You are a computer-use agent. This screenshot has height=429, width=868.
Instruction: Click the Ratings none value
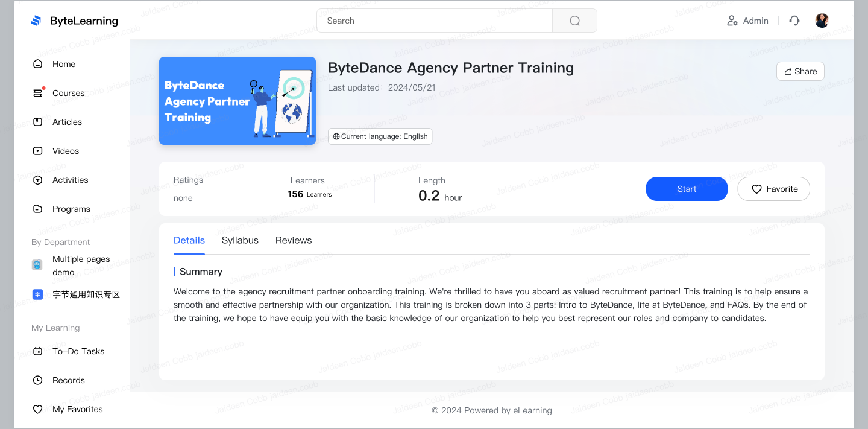pos(183,198)
